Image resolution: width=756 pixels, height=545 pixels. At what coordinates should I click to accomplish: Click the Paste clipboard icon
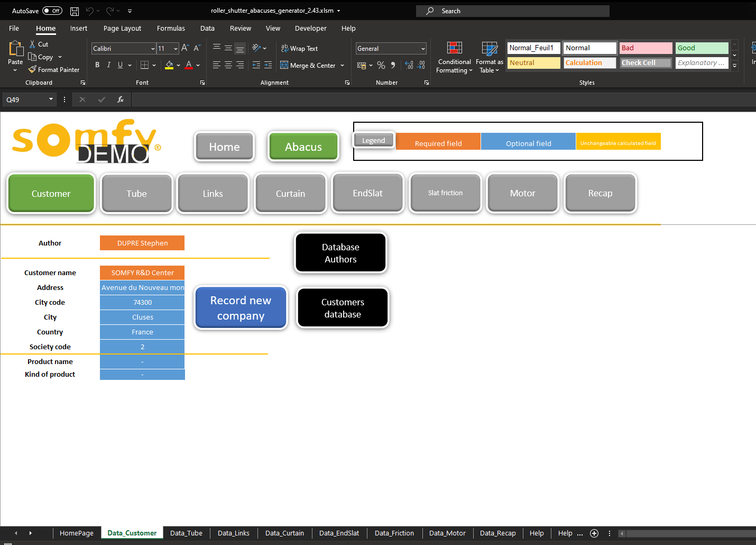point(15,49)
